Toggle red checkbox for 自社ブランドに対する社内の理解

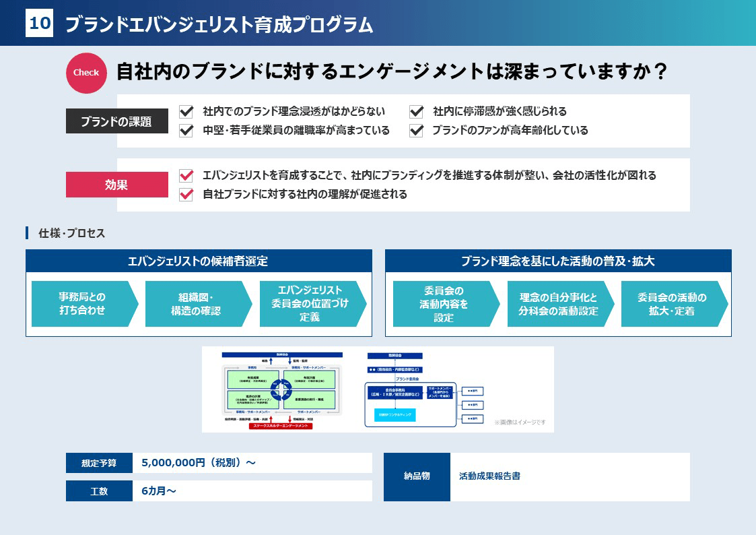(x=186, y=195)
